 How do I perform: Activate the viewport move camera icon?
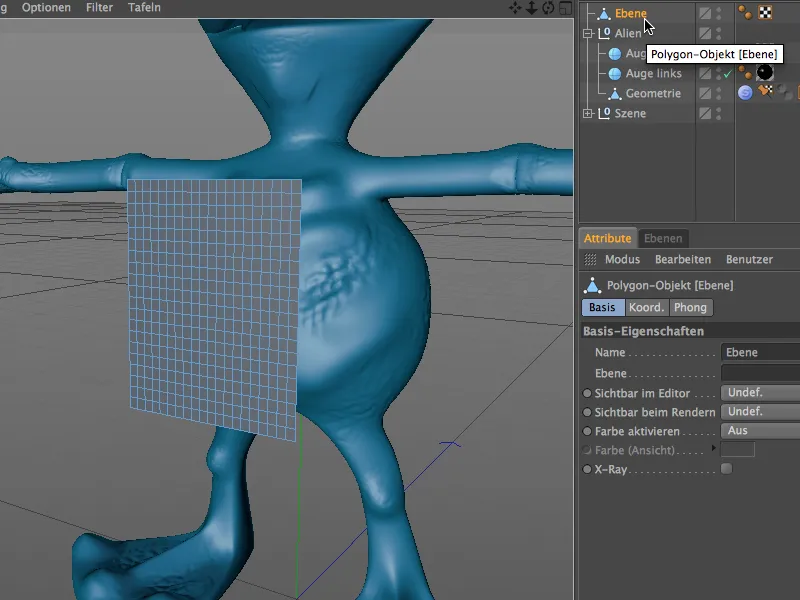click(515, 8)
